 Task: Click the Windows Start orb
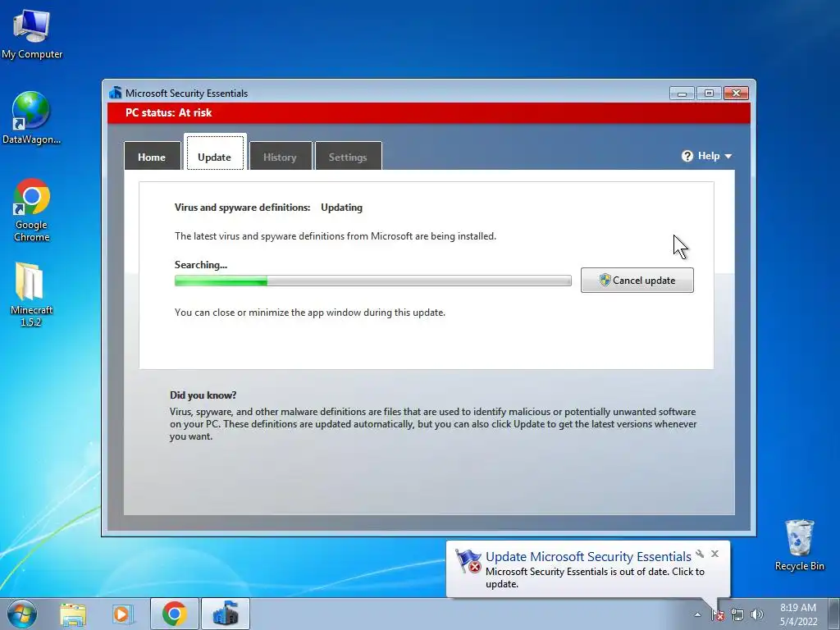coord(22,614)
